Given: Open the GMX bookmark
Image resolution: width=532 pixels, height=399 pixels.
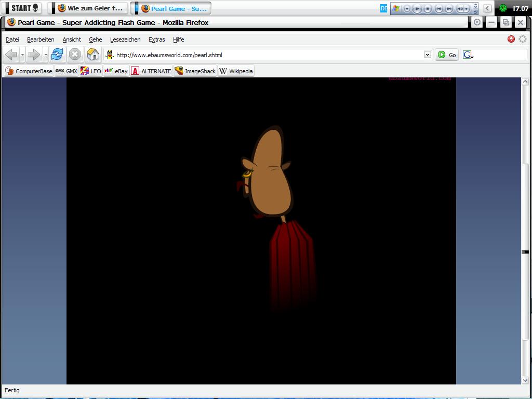Looking at the screenshot, I should pyautogui.click(x=66, y=71).
